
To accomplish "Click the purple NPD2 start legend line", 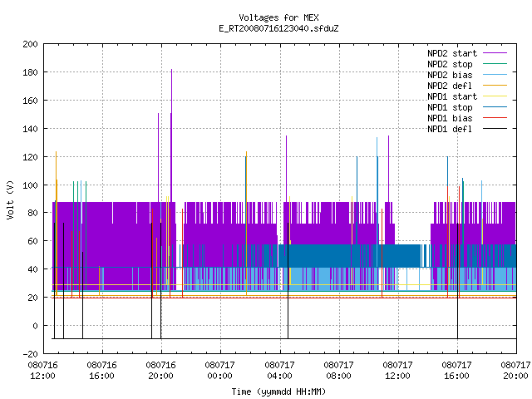I will point(495,53).
